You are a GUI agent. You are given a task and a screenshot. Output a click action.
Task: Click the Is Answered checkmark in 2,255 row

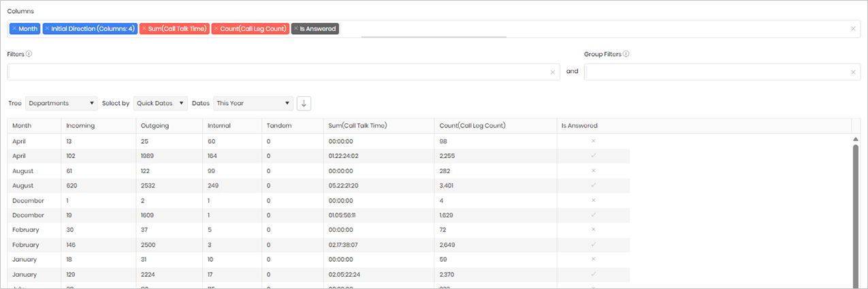pyautogui.click(x=594, y=155)
